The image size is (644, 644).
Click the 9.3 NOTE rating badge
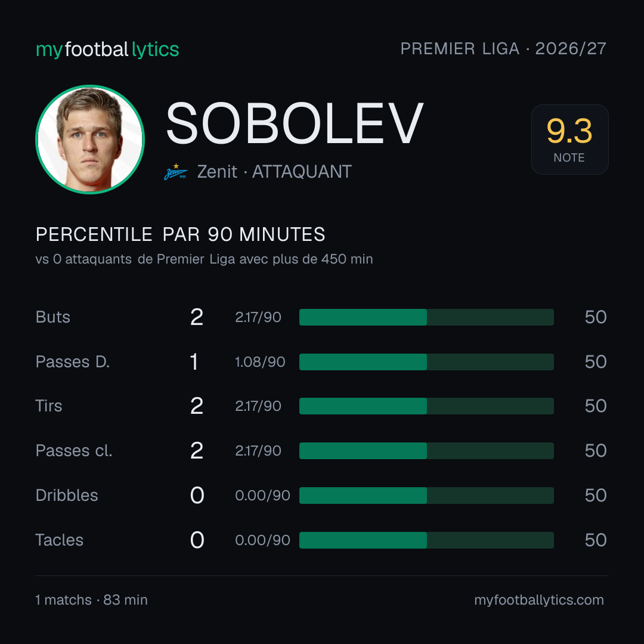point(569,140)
